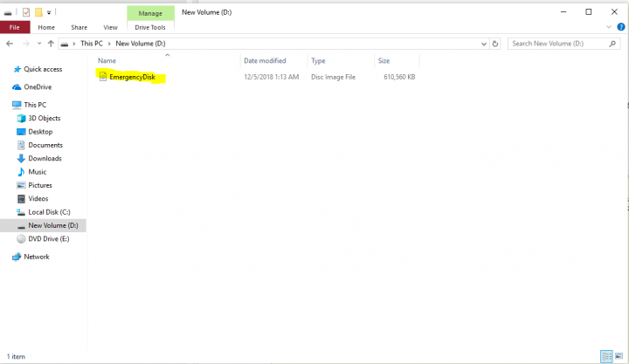Refresh the current folder view
This screenshot has width=629, height=364.
[495, 44]
